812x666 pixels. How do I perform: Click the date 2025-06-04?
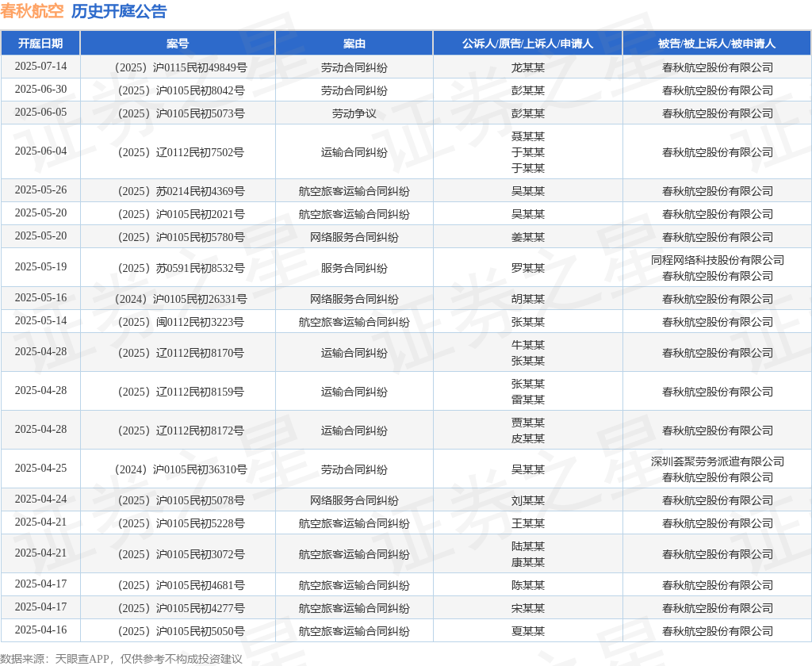coord(40,151)
